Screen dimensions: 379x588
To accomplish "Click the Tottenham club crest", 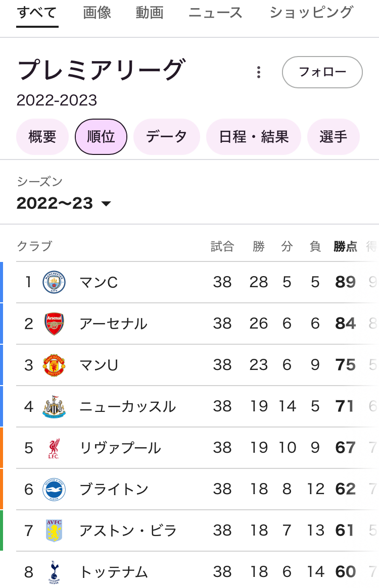I will (54, 572).
